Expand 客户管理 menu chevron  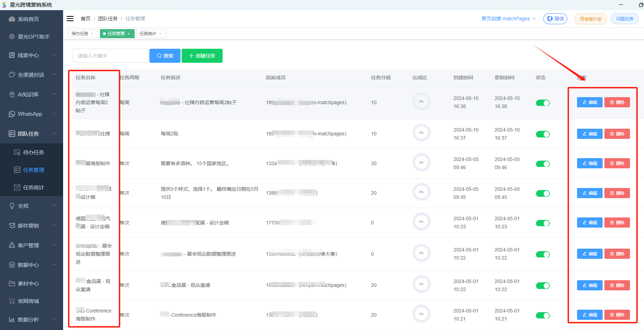[x=54, y=245]
